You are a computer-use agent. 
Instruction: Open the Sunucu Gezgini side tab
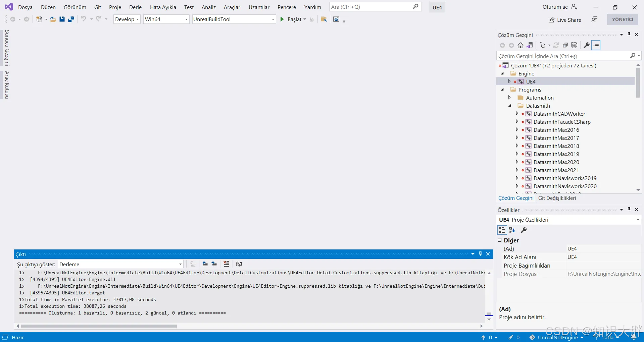pos(7,48)
